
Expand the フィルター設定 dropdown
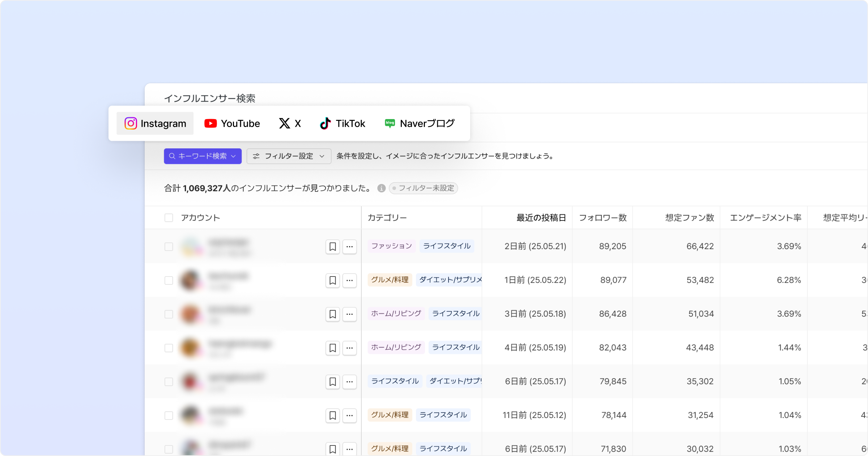point(289,156)
